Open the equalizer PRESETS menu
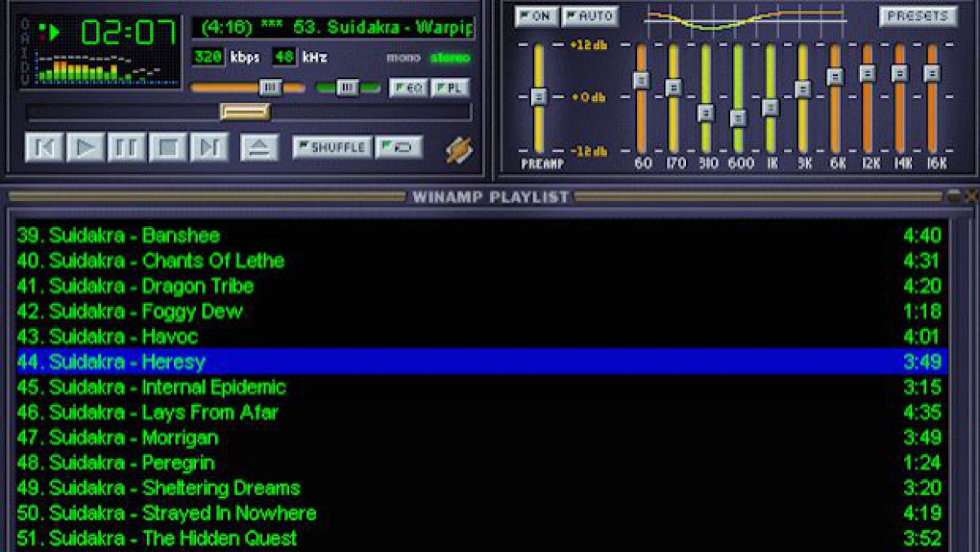 tap(918, 16)
